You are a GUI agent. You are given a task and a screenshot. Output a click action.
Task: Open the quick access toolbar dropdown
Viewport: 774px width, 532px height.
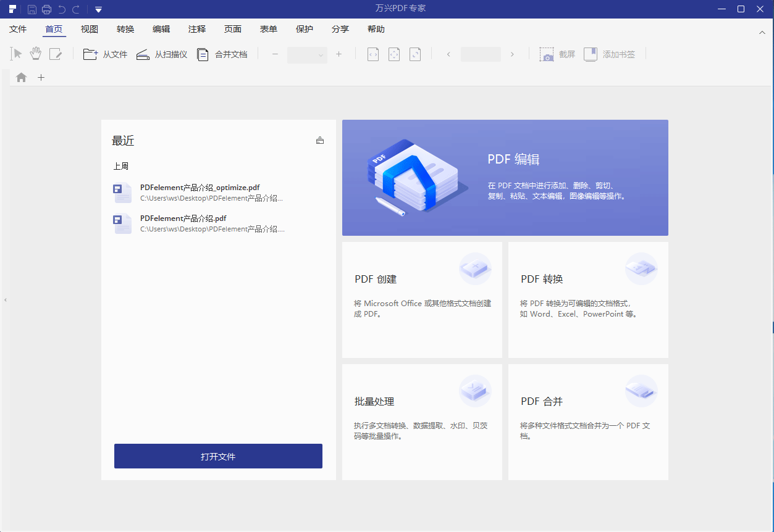99,9
